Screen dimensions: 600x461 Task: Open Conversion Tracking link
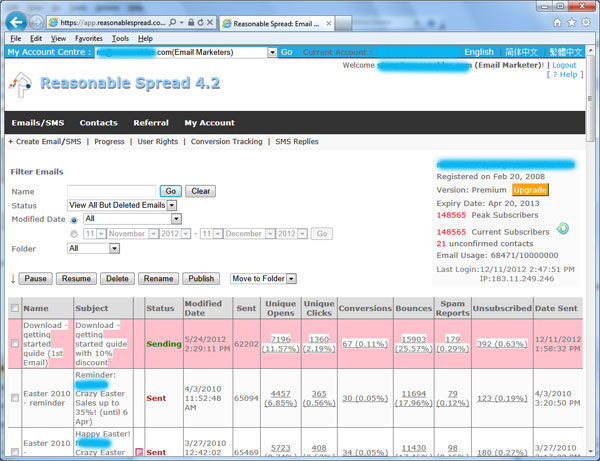tap(227, 142)
